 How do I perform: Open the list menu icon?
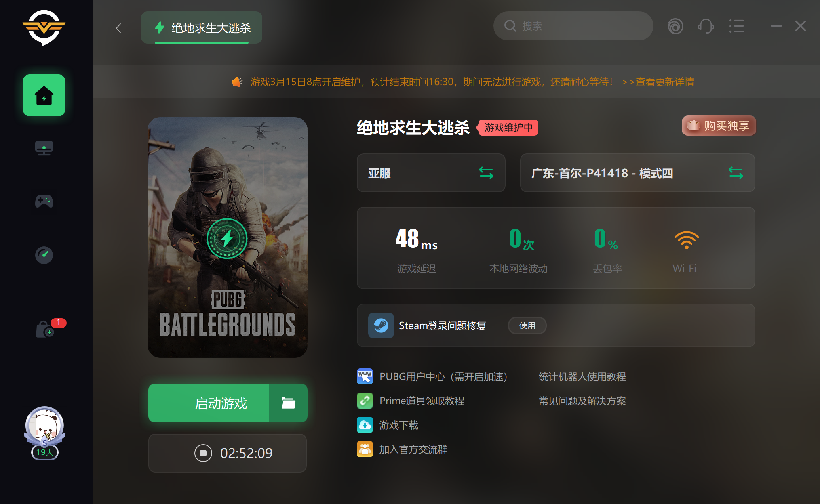736,26
